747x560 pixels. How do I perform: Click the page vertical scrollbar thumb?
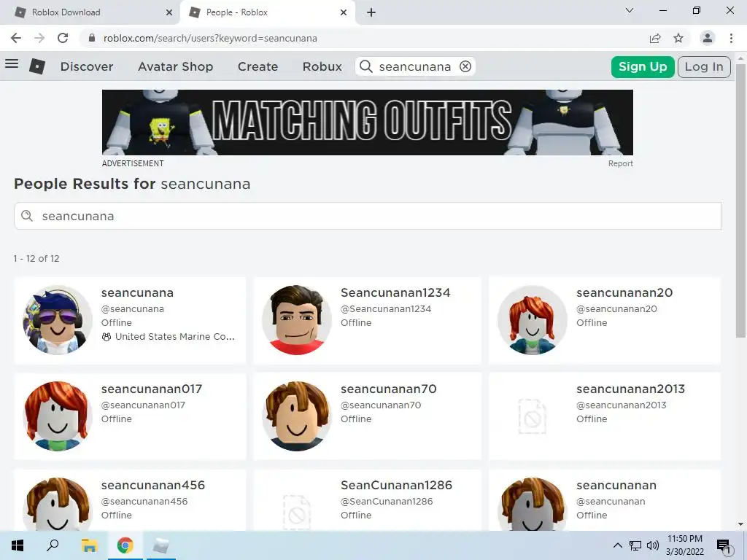740,200
